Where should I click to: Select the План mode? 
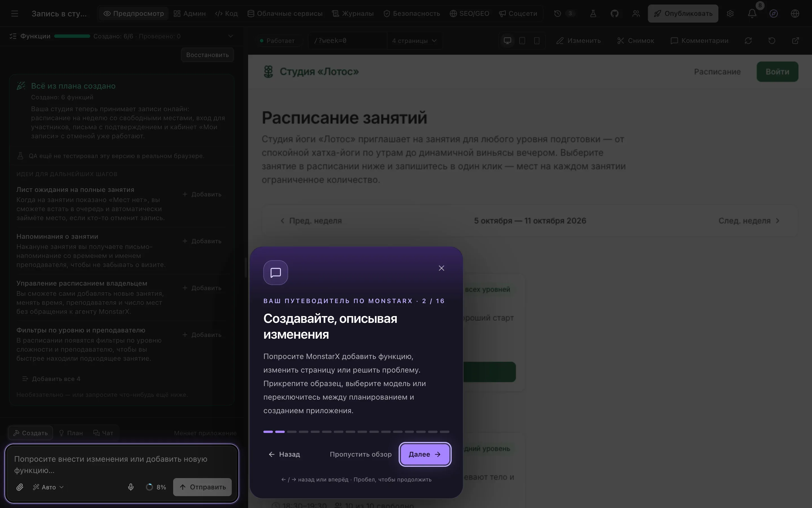pos(71,433)
